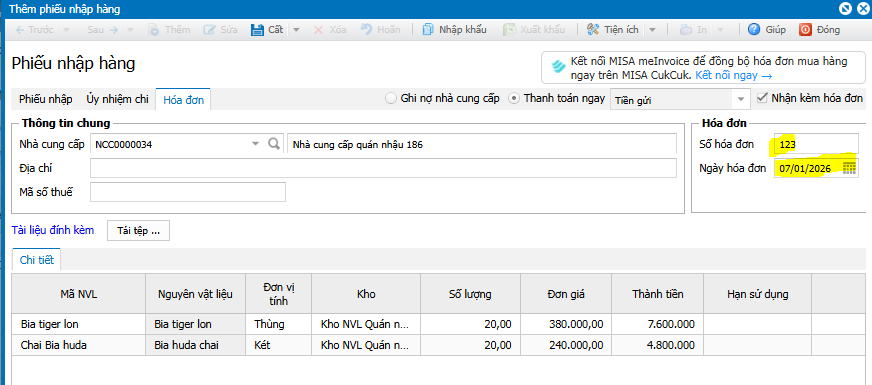
Task: Click the Hoãn undo icon
Action: [x=366, y=29]
